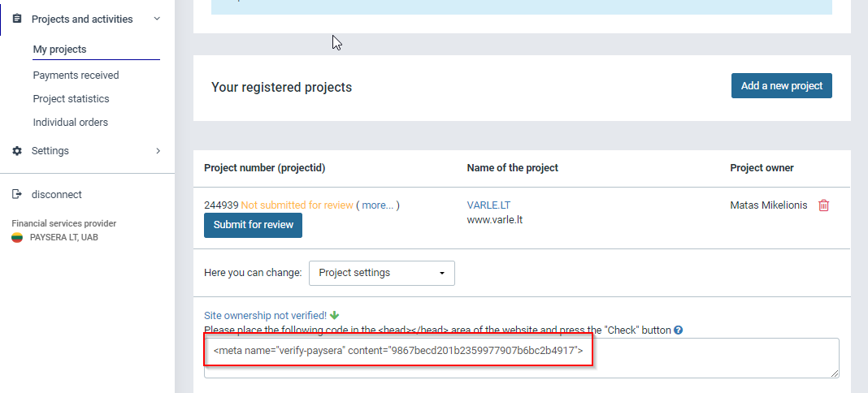Click the disconnect logout icon

[x=17, y=195]
